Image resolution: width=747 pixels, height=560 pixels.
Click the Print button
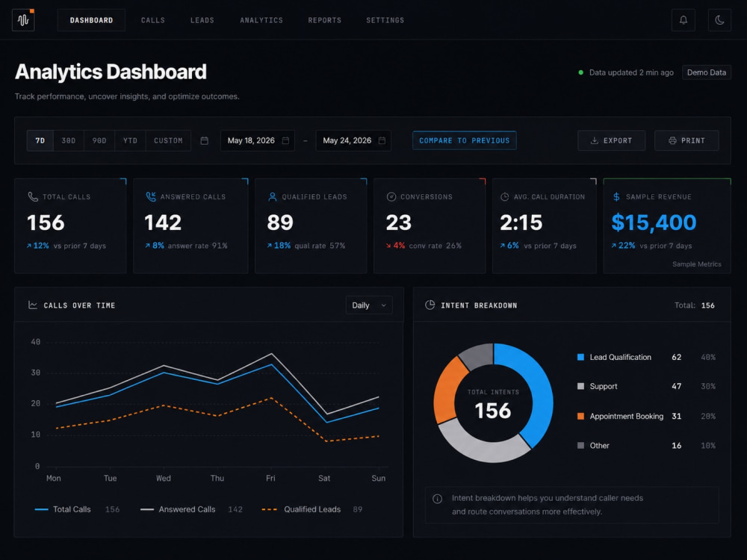(x=686, y=140)
